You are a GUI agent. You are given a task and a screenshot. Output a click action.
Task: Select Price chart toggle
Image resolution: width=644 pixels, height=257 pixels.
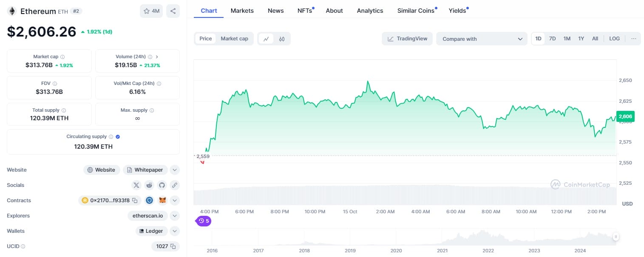[206, 39]
